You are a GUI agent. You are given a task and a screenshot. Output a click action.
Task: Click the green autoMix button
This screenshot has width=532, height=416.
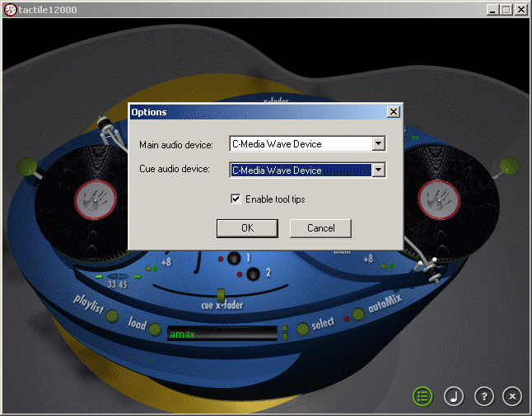[358, 314]
